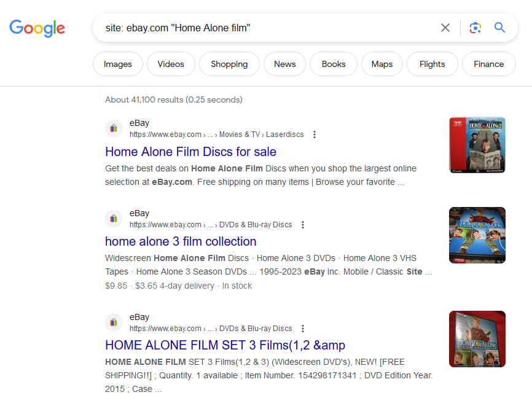Switch to Maps filter
The width and height of the screenshot is (532, 398).
[x=382, y=64]
